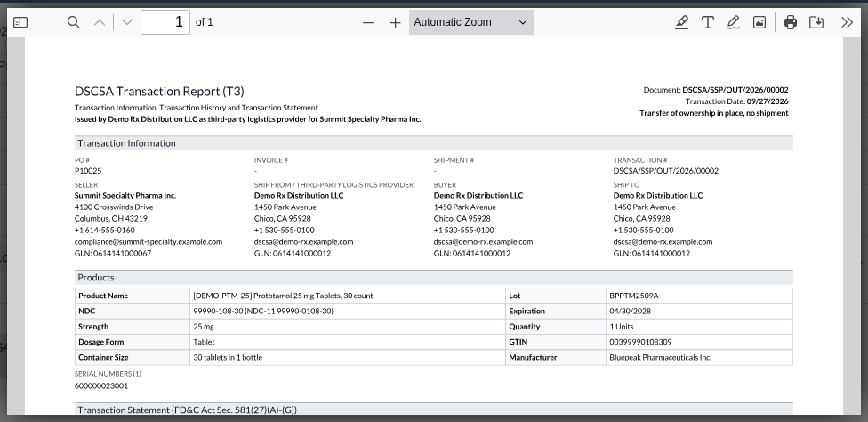Select the Add image tool
The image size is (868, 422).
click(759, 22)
